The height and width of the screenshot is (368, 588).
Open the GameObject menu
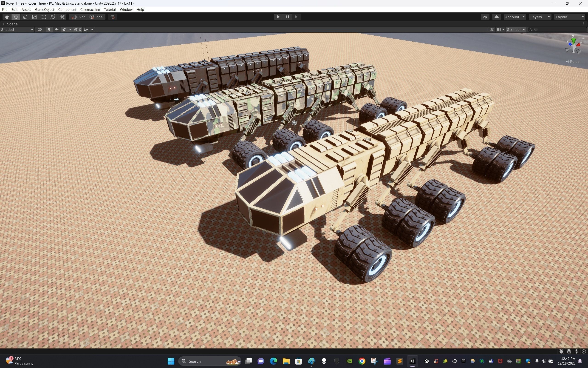point(45,9)
